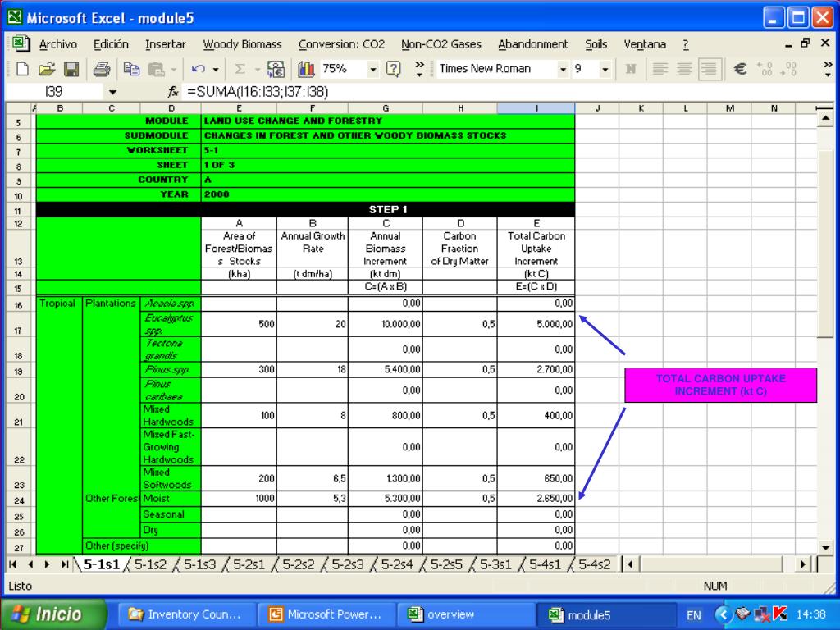Screen dimensions: 840x630
Task: Create a new blank workbook
Action: (22, 69)
